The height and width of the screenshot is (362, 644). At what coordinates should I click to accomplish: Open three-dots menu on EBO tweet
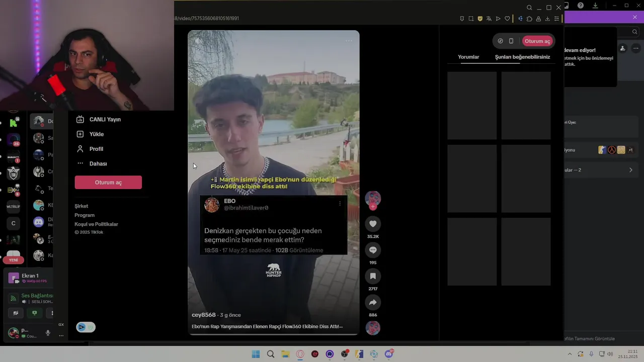click(x=340, y=204)
